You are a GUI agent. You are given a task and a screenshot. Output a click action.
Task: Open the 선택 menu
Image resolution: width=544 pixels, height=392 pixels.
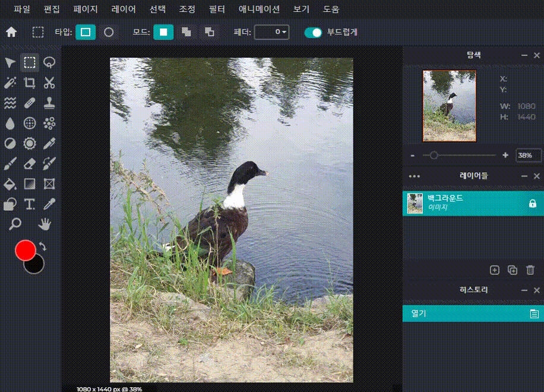pyautogui.click(x=157, y=10)
